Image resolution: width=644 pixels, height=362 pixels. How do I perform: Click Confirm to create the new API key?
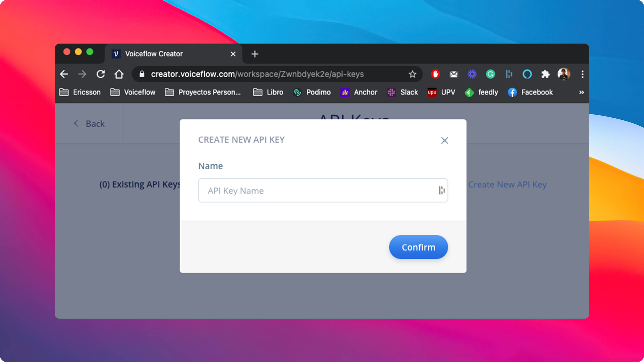pyautogui.click(x=419, y=247)
